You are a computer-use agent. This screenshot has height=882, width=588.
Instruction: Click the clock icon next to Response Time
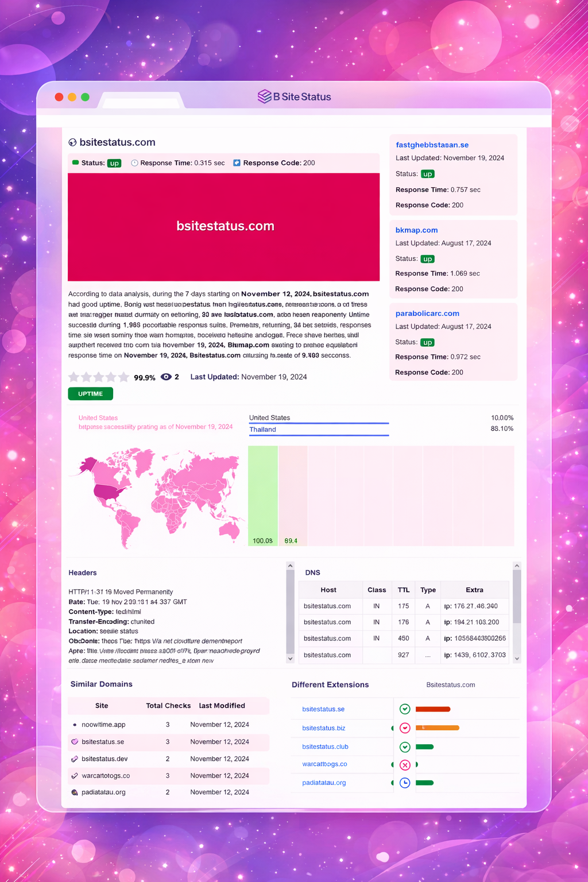(134, 163)
